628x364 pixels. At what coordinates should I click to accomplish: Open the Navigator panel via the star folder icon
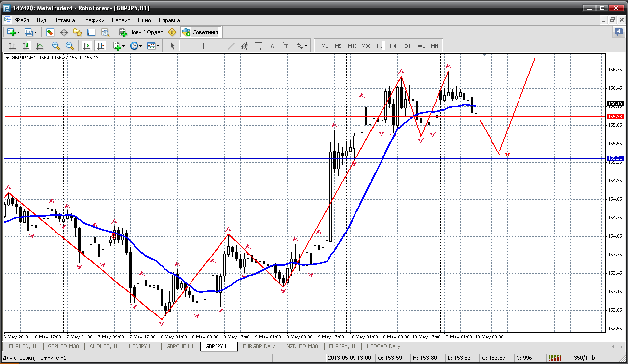(x=78, y=32)
